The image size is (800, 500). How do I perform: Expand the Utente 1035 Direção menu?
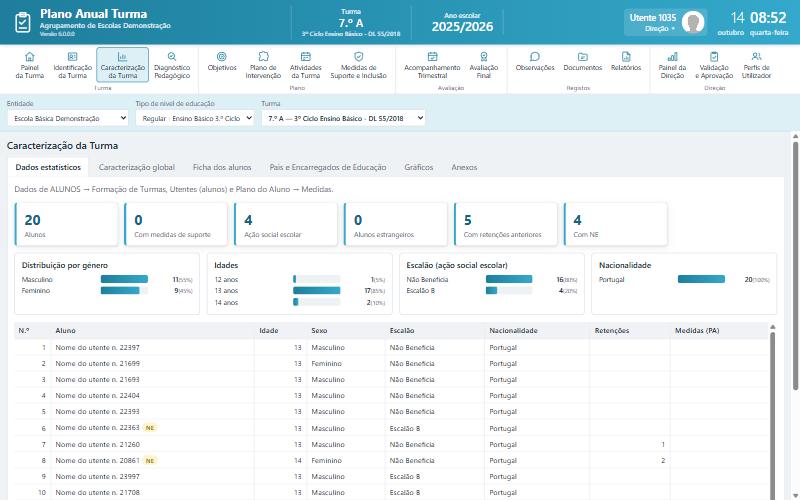pos(665,22)
